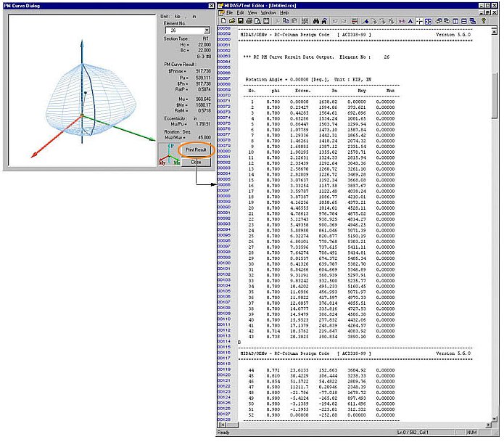Image resolution: width=504 pixels, height=442 pixels.
Task: Open the Edit menu
Action: (241, 12)
